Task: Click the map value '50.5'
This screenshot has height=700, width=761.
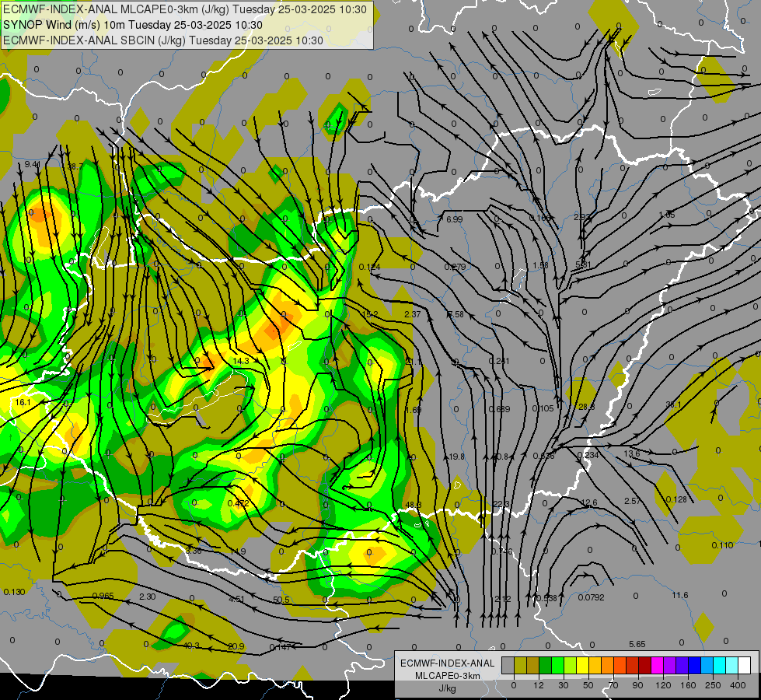Action: tap(281, 600)
